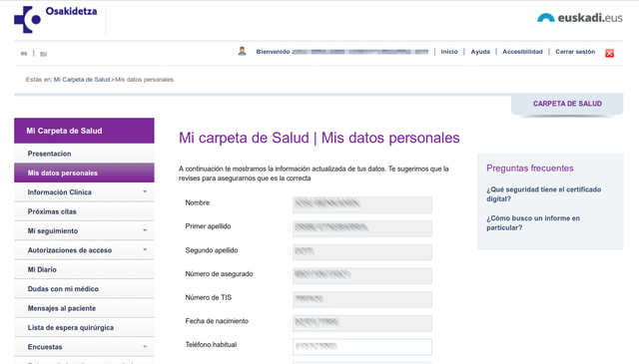
Task: Expand the Encuestas arrow
Action: click(x=145, y=346)
